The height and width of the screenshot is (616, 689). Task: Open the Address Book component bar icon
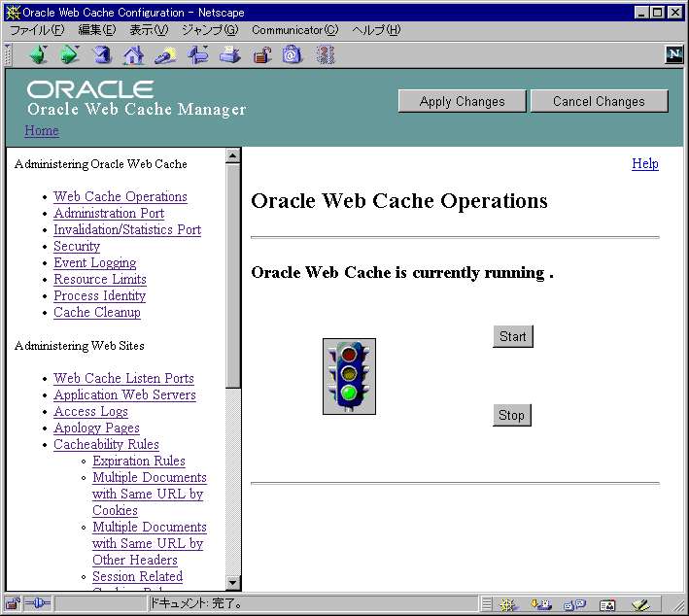point(607,605)
